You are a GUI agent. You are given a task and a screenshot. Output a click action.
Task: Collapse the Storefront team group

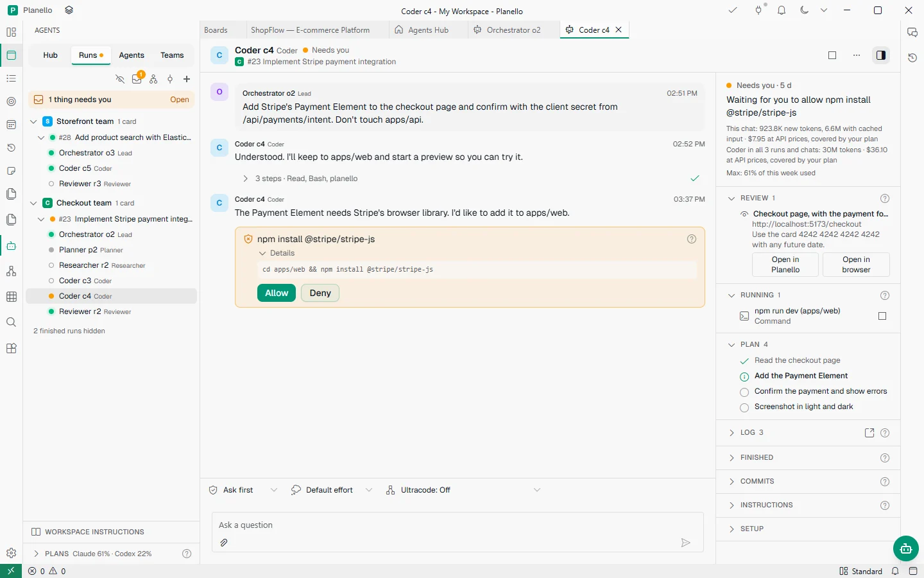[x=34, y=121]
